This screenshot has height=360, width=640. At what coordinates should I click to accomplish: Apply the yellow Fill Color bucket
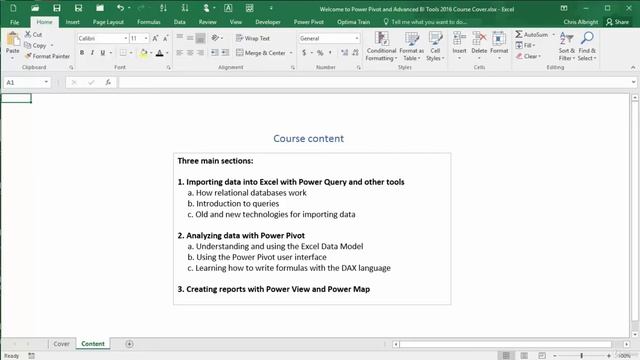click(x=143, y=53)
